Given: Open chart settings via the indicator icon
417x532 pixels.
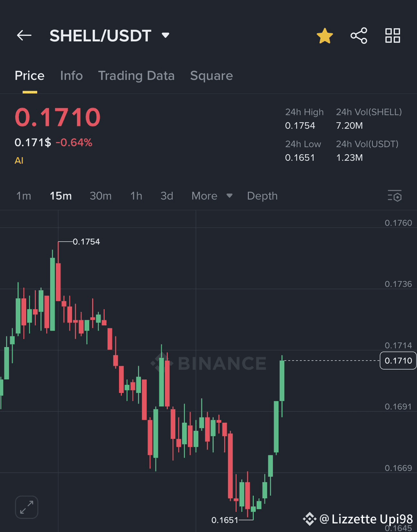Looking at the screenshot, I should [395, 196].
